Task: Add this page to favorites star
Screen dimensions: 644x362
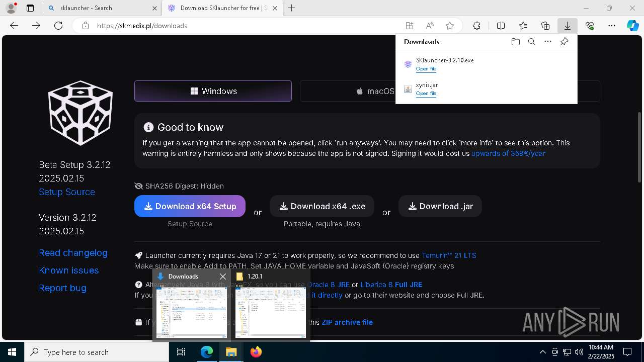Action: 450,26
